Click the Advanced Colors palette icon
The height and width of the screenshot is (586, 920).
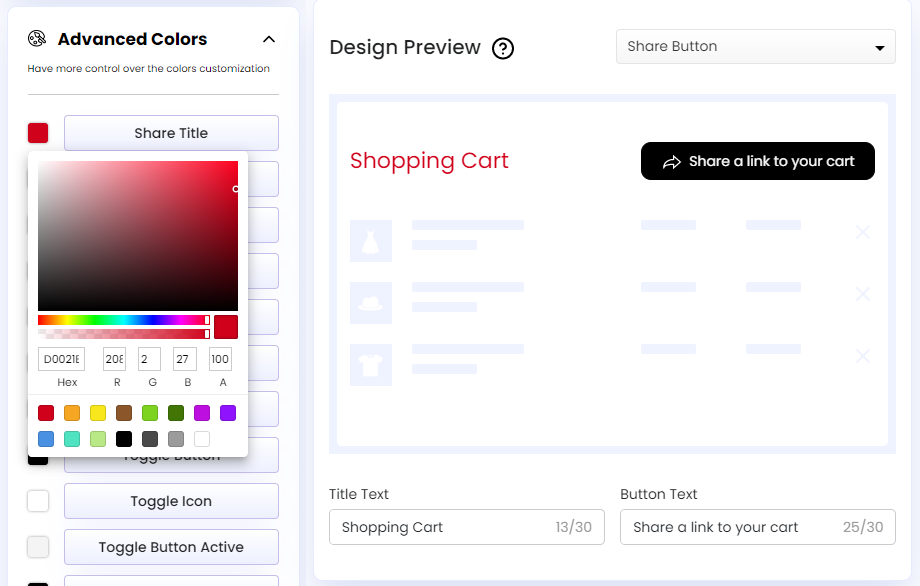[37, 39]
